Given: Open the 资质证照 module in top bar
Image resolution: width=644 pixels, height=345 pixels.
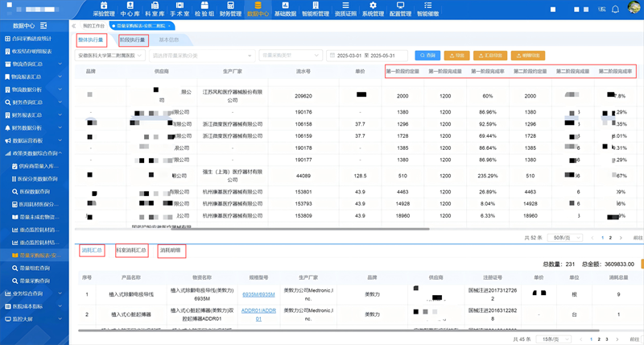Looking at the screenshot, I should click(x=345, y=9).
